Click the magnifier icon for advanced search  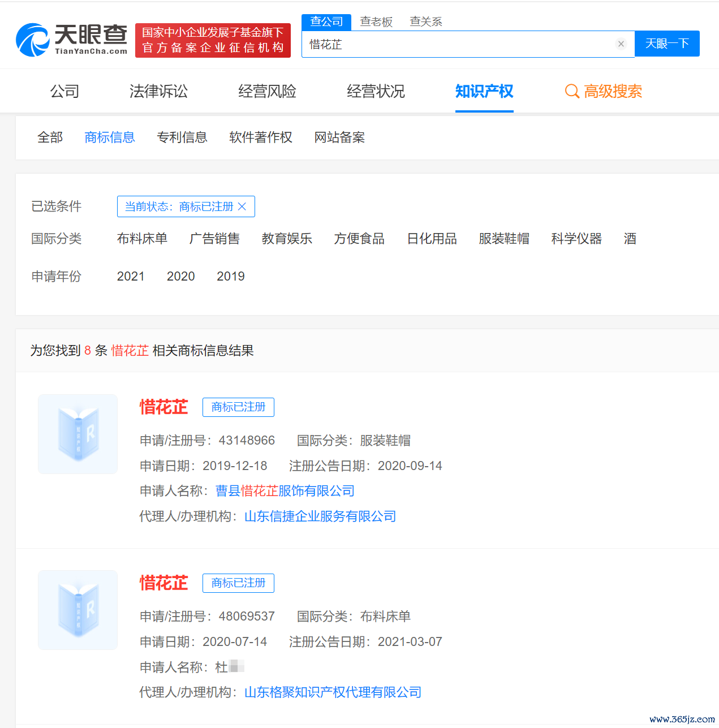[572, 91]
